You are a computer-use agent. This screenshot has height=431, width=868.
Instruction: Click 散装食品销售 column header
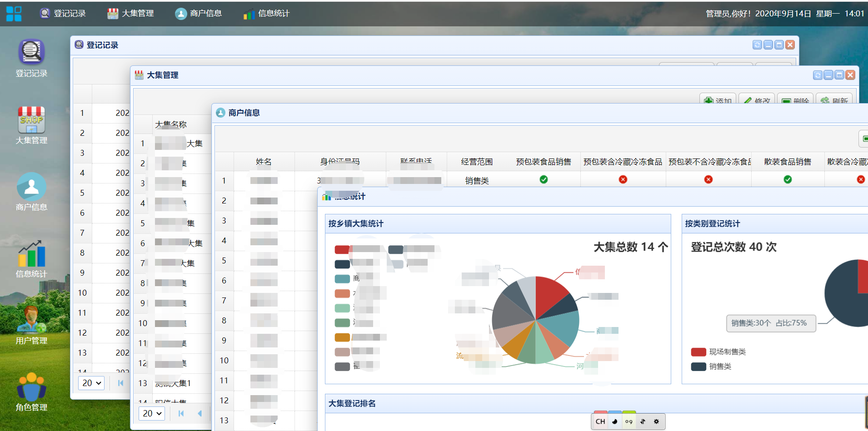pyautogui.click(x=788, y=162)
